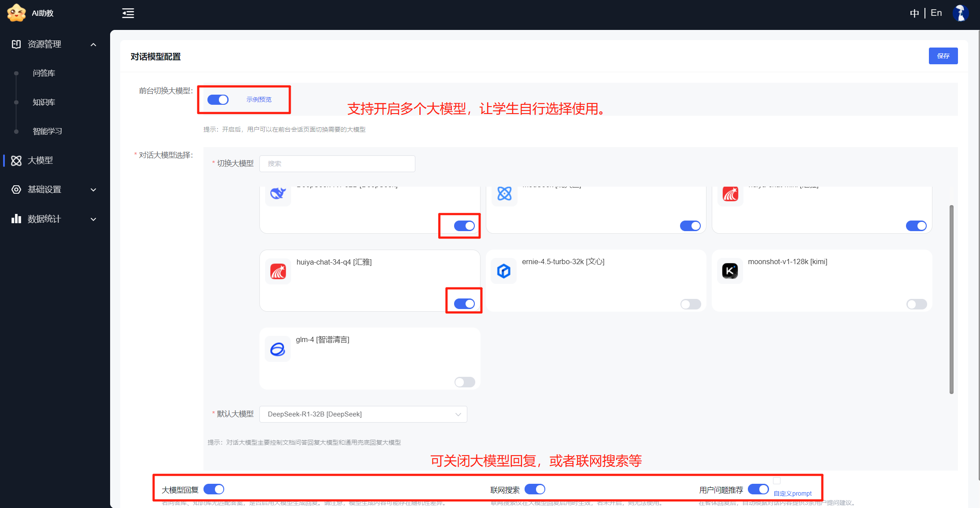Screen dimensions: 980x508
Task: Click the 切换大模型 search field
Action: pyautogui.click(x=337, y=164)
